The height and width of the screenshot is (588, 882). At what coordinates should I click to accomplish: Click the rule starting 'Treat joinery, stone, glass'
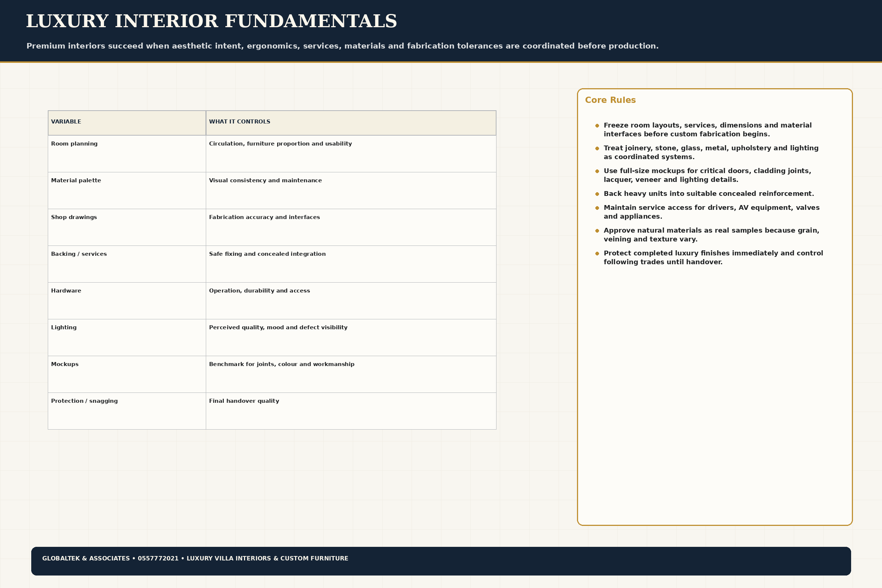point(711,153)
